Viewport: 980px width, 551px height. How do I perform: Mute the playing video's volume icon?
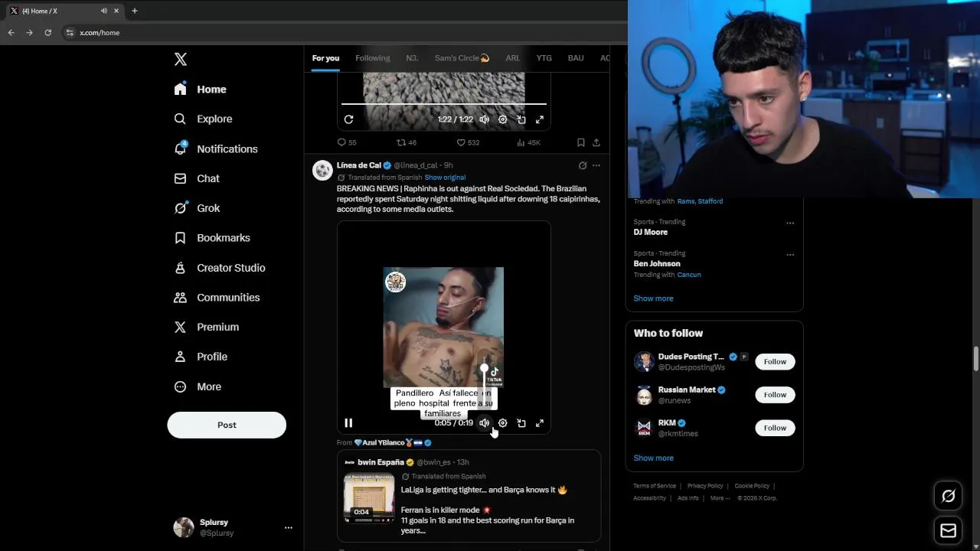coord(484,423)
